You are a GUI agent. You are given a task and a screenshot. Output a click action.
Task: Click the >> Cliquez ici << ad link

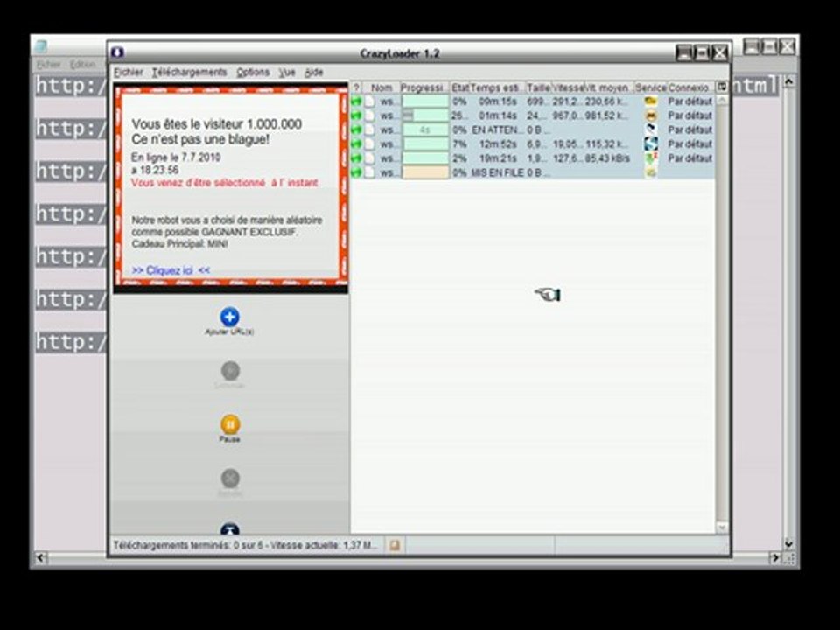(x=171, y=270)
